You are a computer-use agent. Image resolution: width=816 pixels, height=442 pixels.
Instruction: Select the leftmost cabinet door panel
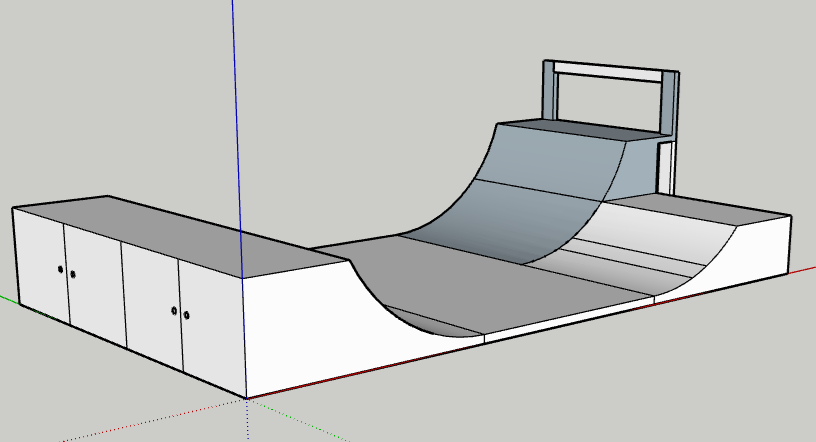[41, 265]
